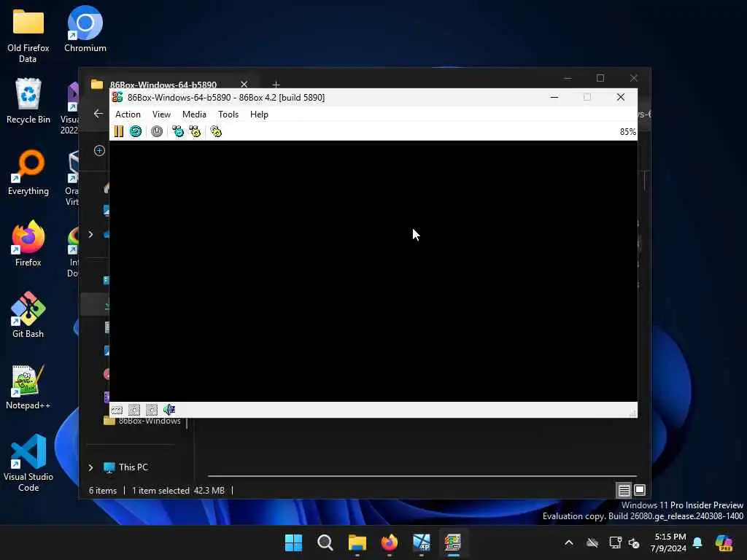Click the 86Box taskbar icon

[x=452, y=542]
